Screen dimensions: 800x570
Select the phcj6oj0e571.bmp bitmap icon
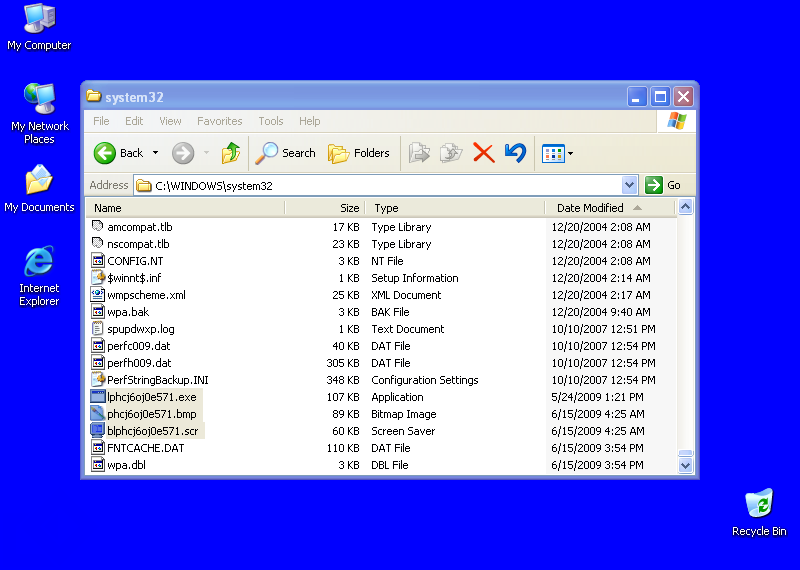pyautogui.click(x=97, y=414)
